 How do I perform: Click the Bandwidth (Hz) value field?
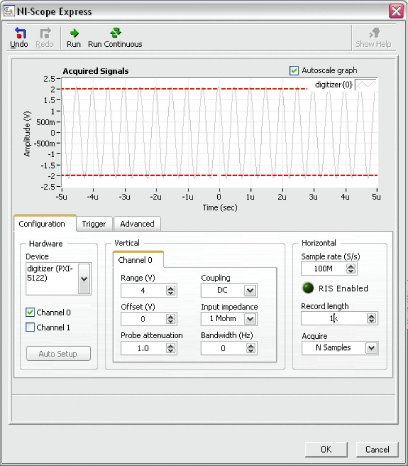tap(223, 348)
